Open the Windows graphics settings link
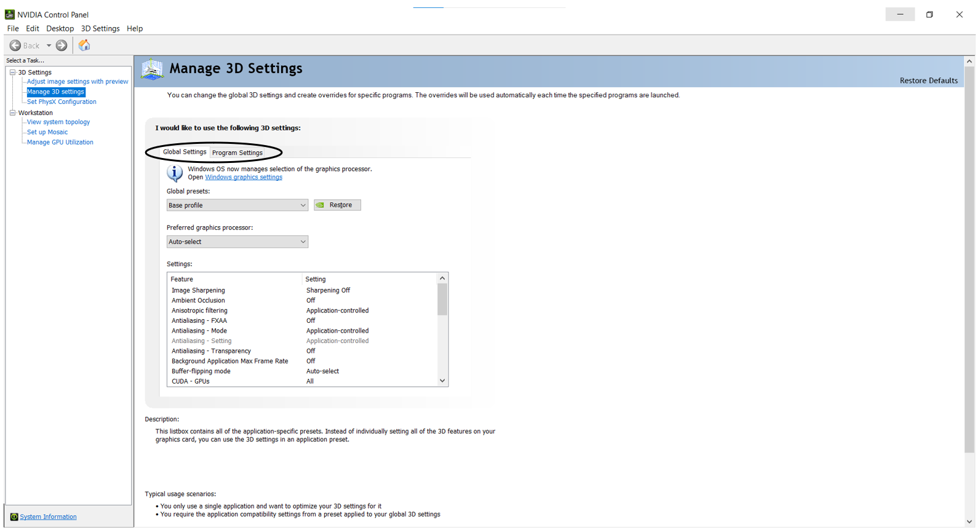The width and height of the screenshot is (980, 530). point(244,178)
